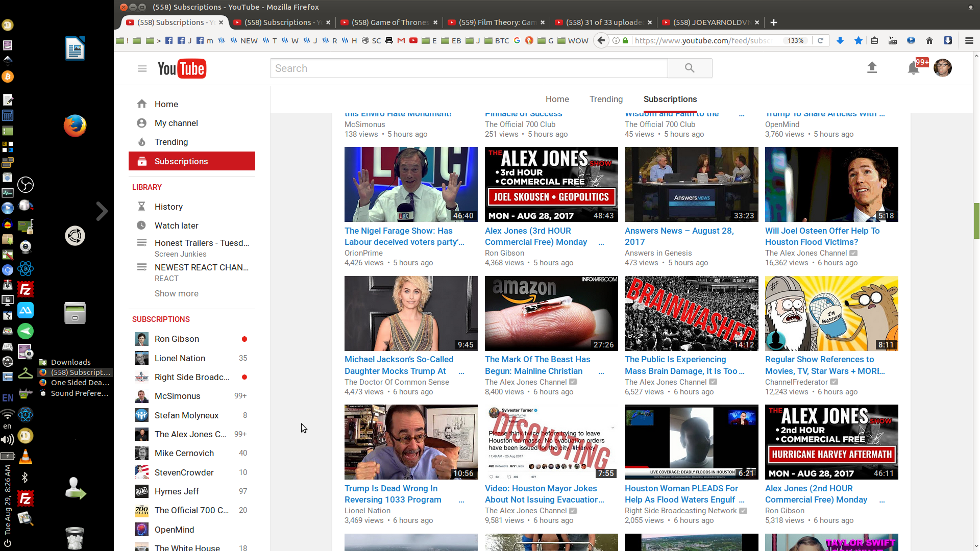Open the upload video icon

872,68
